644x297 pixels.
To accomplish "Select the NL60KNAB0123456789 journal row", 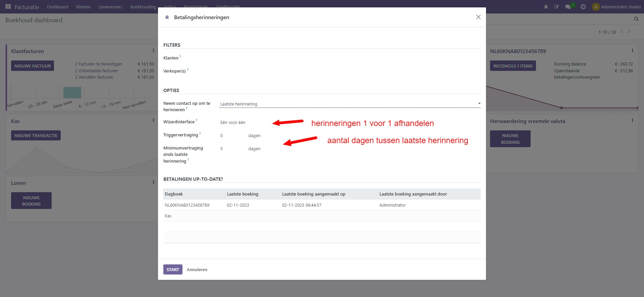I will click(187, 205).
